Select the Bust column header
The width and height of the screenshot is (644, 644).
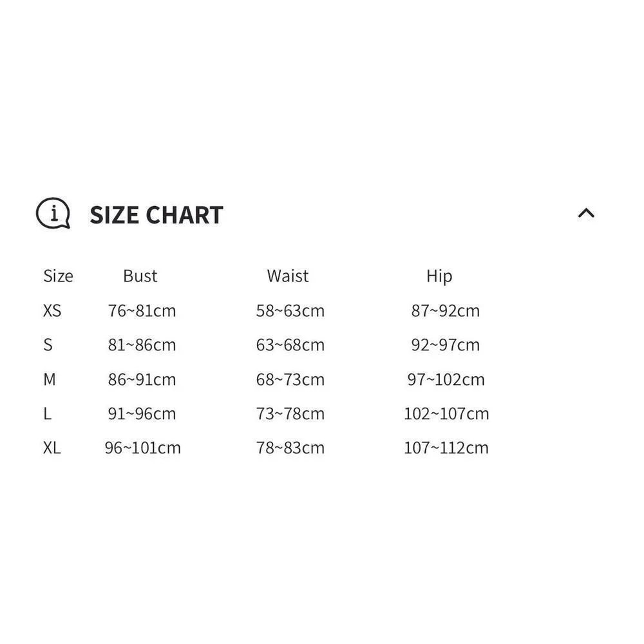coord(140,276)
